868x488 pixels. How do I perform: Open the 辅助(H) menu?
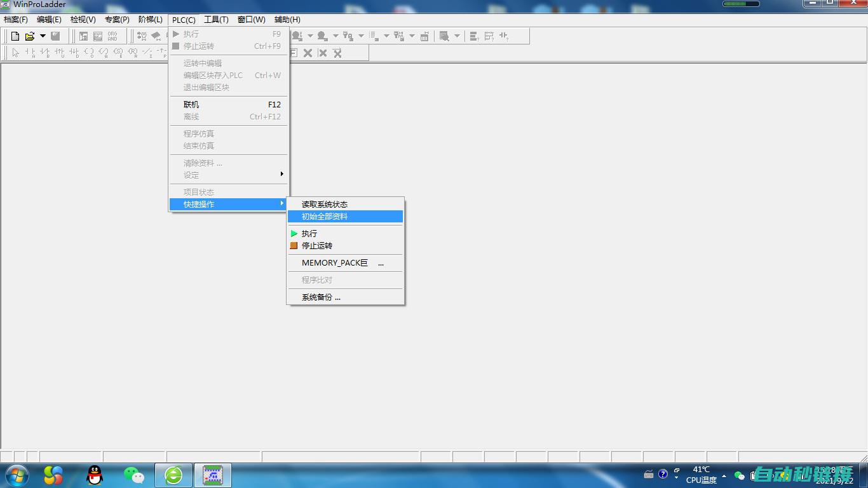point(287,20)
